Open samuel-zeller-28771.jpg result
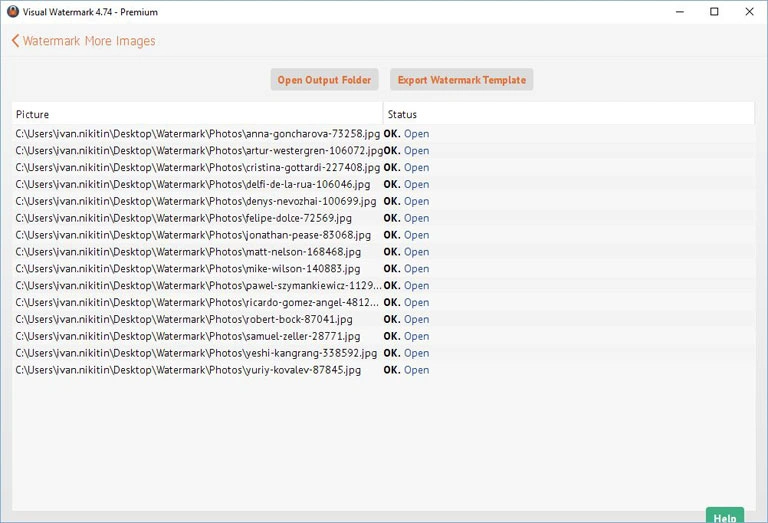Viewport: 768px width, 523px height. 417,336
